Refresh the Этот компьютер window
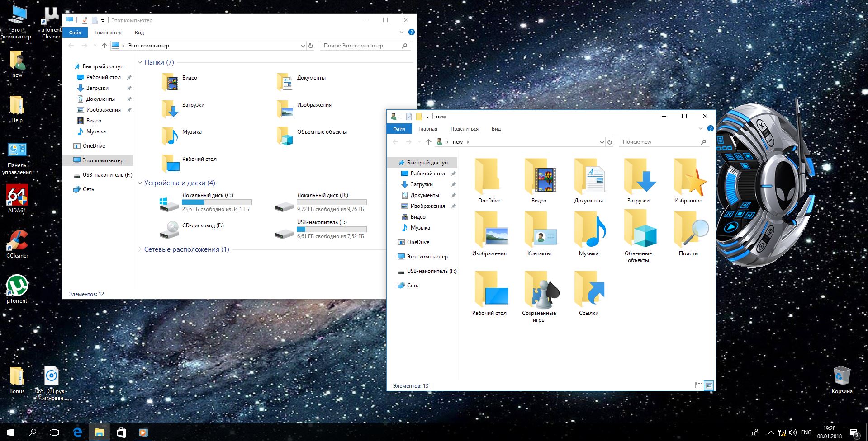 311,46
